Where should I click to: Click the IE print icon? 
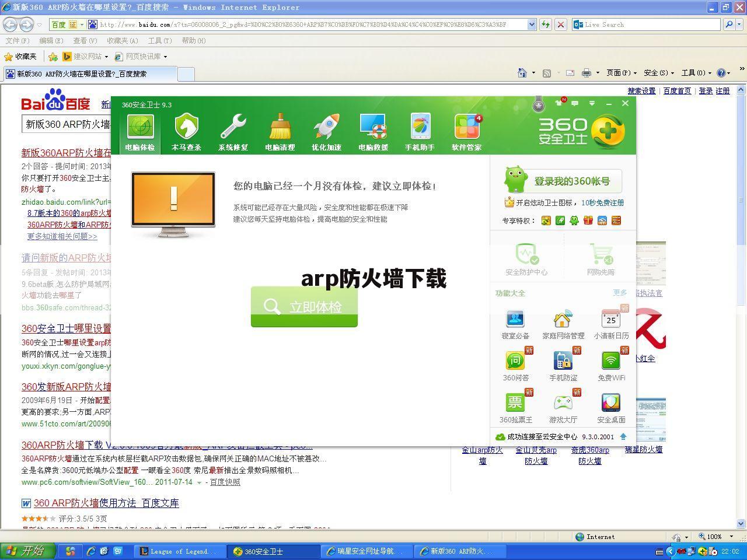click(587, 73)
